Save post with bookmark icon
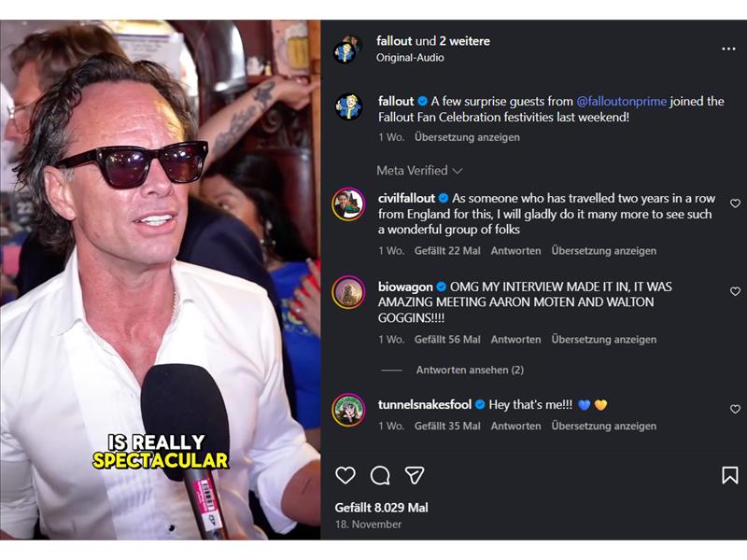This screenshot has width=747, height=560. coord(729,476)
